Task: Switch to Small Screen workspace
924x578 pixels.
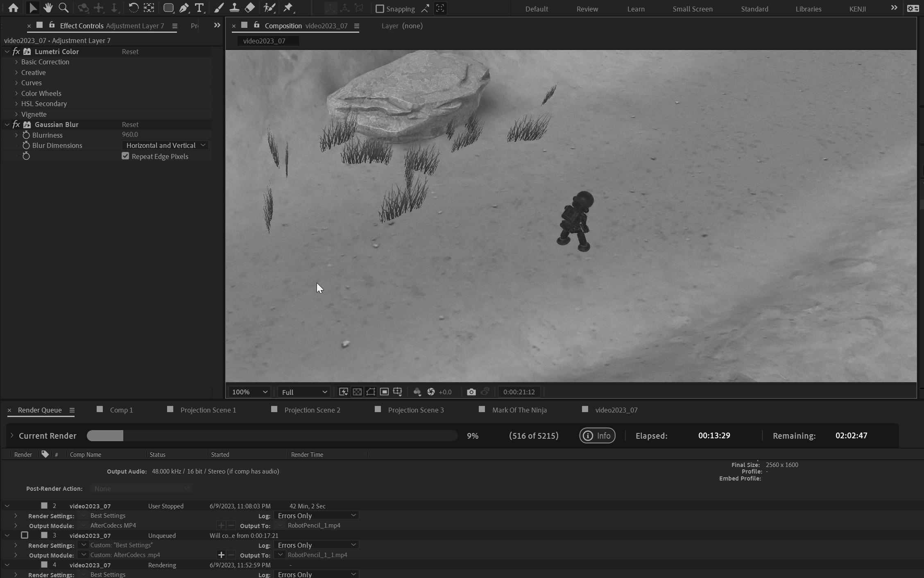Action: point(693,9)
